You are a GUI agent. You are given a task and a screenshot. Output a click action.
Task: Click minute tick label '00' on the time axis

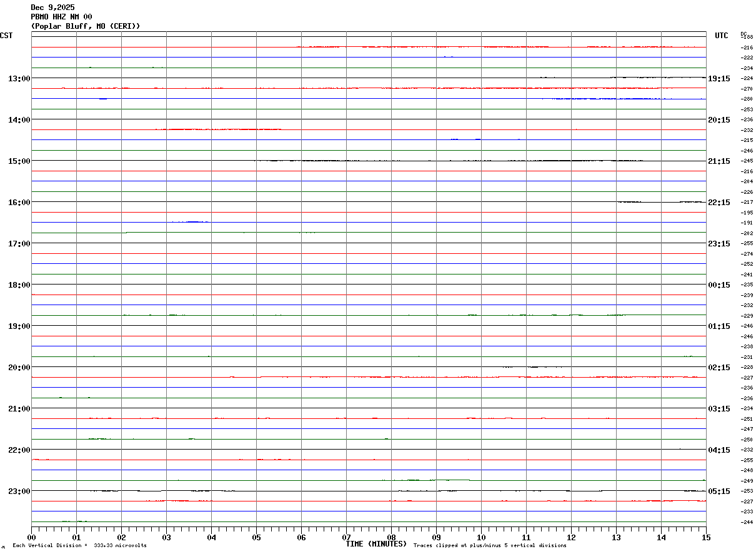tap(31, 538)
